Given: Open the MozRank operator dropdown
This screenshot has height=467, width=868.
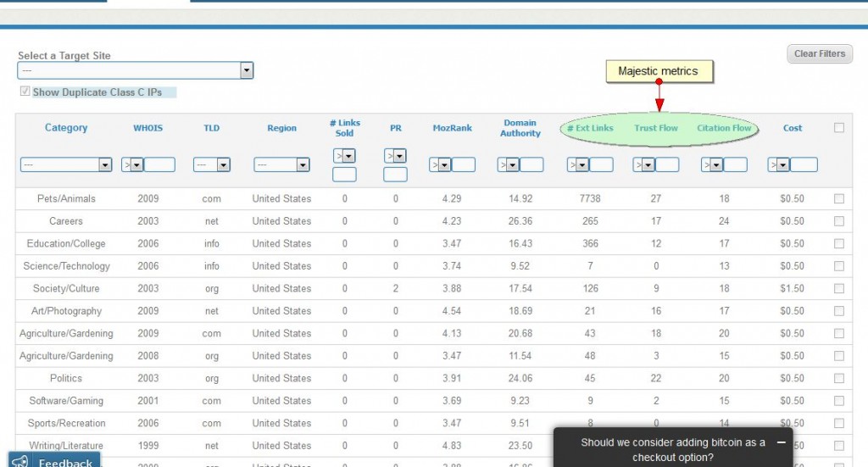Looking at the screenshot, I should pyautogui.click(x=440, y=164).
